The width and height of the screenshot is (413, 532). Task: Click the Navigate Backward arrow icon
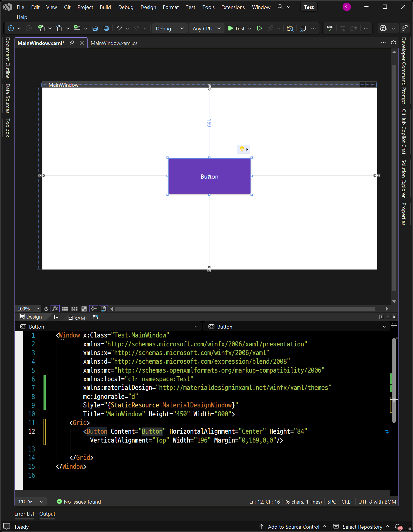tap(11, 28)
